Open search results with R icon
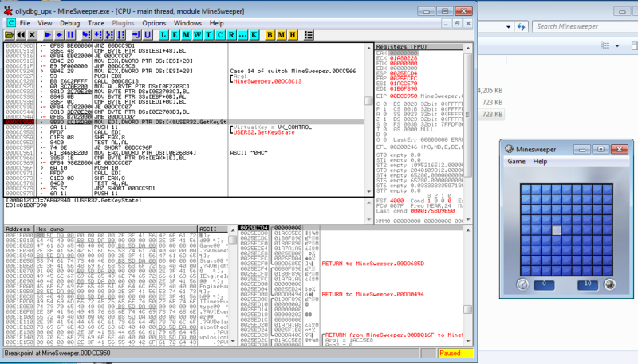The width and height of the screenshot is (638, 364). pyautogui.click(x=231, y=35)
